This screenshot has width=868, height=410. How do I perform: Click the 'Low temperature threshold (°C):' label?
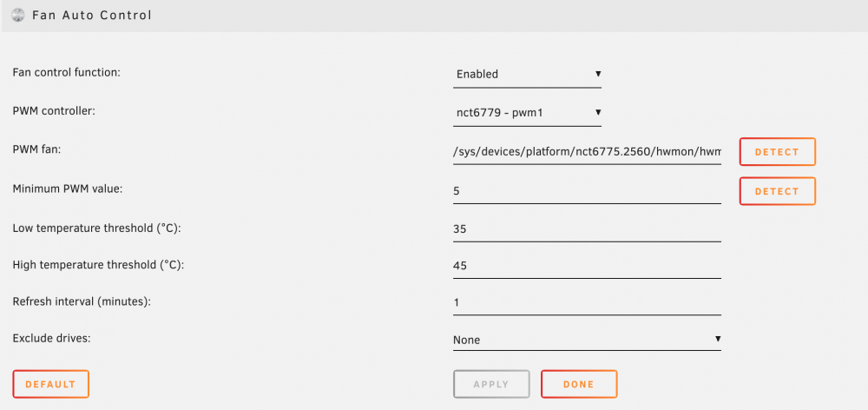pyautogui.click(x=97, y=228)
